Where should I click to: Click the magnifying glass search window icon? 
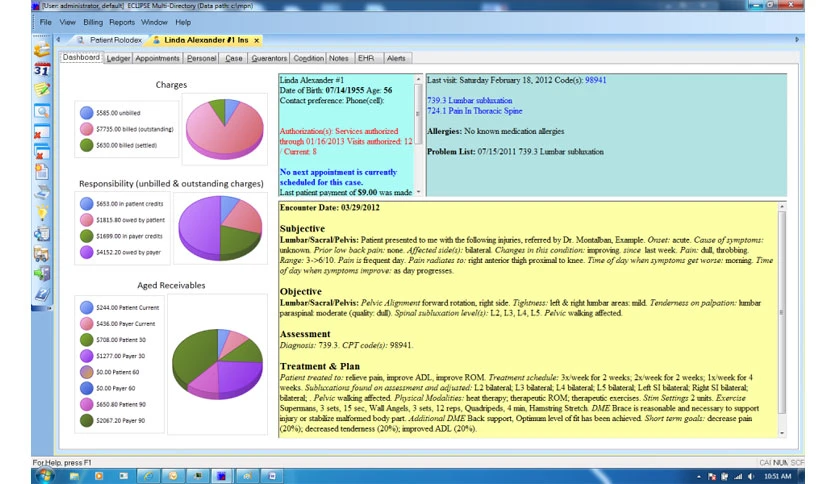pos(42,111)
